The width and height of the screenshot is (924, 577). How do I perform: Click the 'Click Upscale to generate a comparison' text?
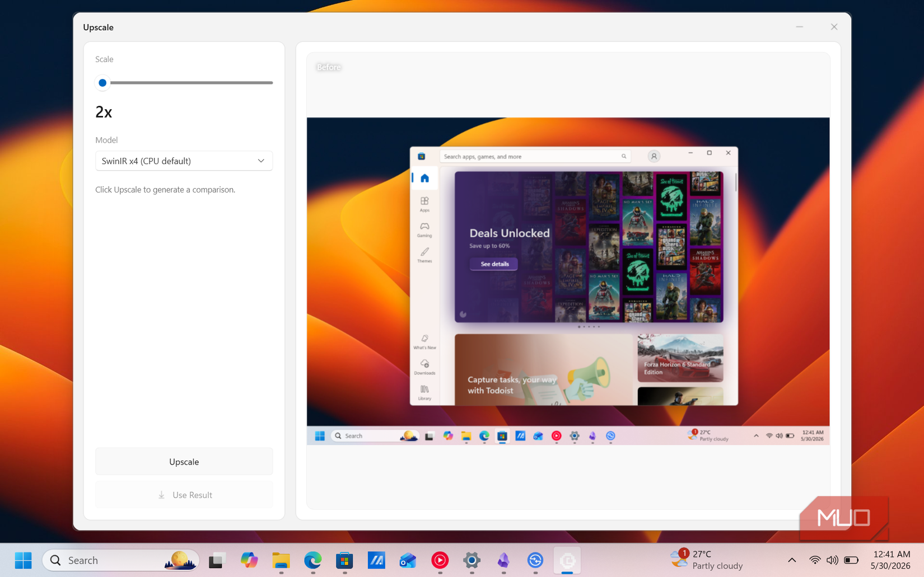click(165, 190)
